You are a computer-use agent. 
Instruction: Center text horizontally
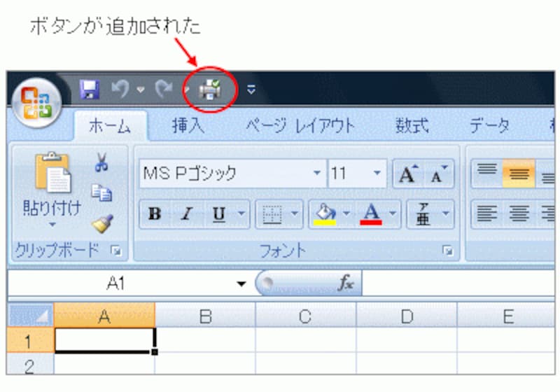519,214
